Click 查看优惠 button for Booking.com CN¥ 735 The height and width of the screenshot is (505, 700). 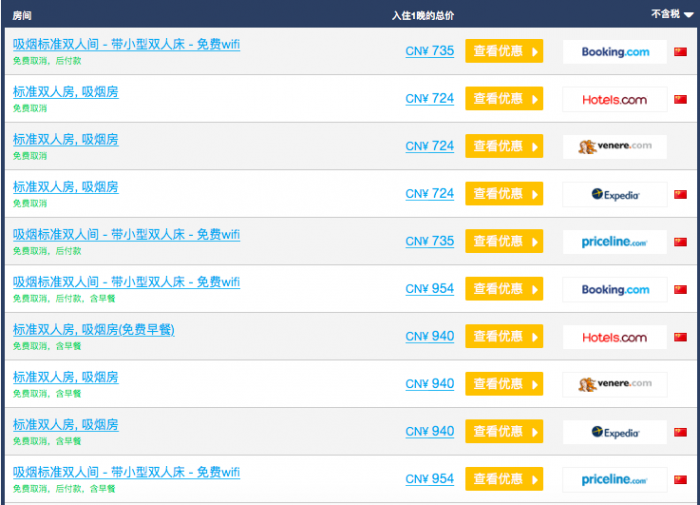tap(504, 51)
